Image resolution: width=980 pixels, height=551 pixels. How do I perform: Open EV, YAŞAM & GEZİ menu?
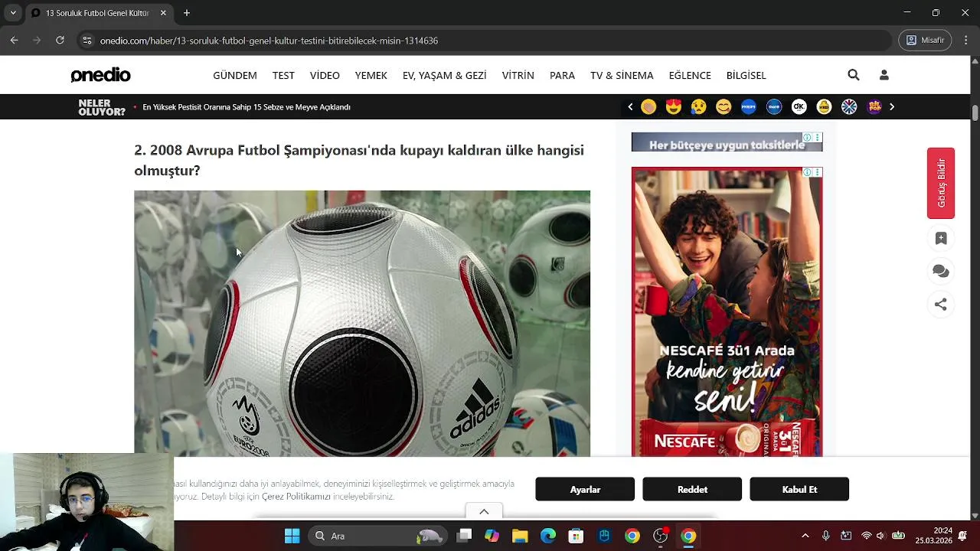445,75
